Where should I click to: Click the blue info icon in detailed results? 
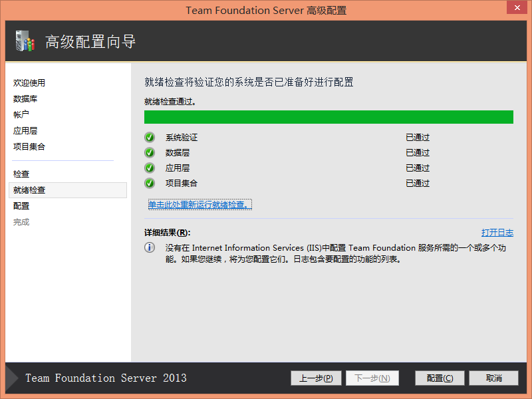[150, 247]
